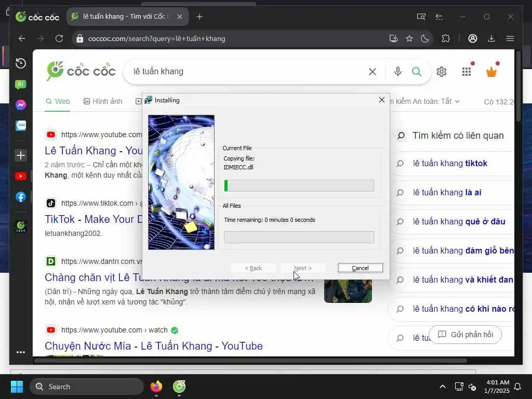
Task: Open the Lê Tuấn Khang YouTube result
Action: pyautogui.click(x=94, y=151)
